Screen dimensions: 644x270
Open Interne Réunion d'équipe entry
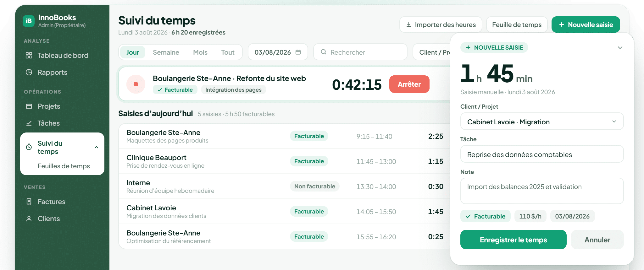click(x=285, y=186)
